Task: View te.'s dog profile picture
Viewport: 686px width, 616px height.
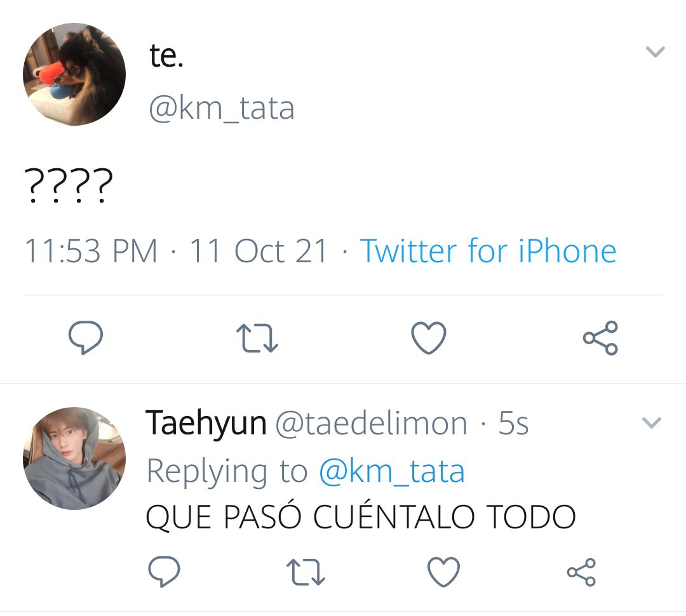Action: [74, 74]
